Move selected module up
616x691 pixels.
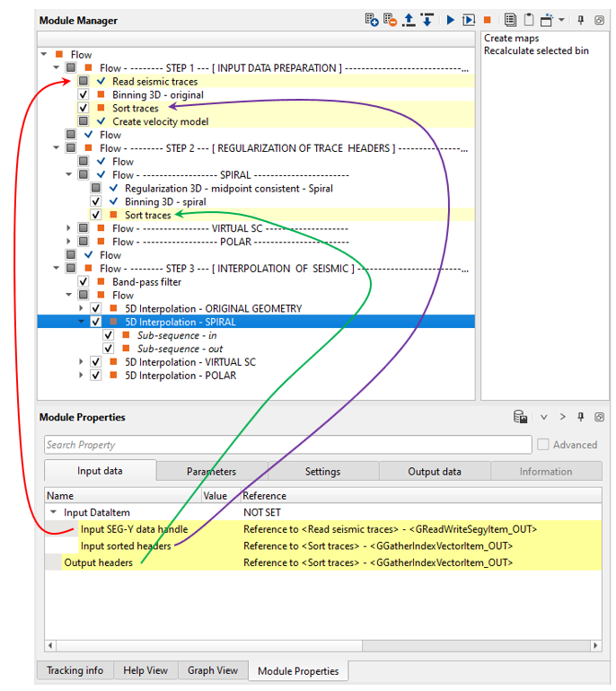coord(409,20)
